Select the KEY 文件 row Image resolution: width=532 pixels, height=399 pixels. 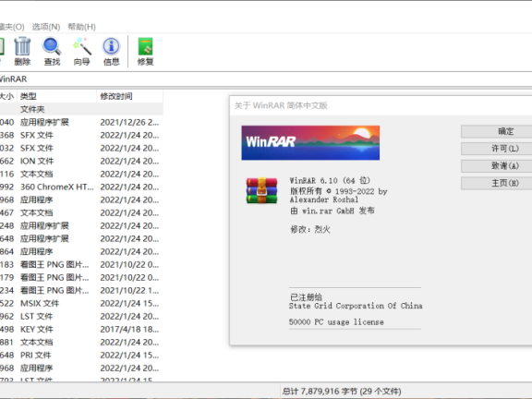81,329
